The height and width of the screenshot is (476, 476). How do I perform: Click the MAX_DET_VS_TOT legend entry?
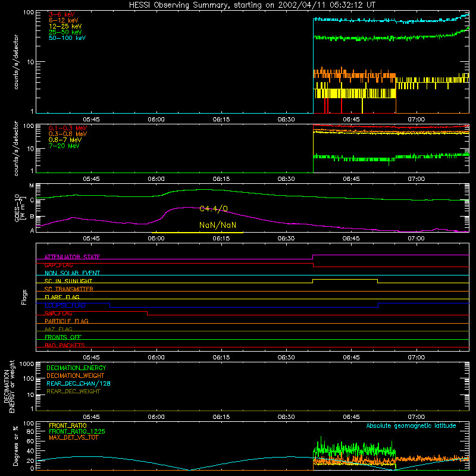coord(73,437)
